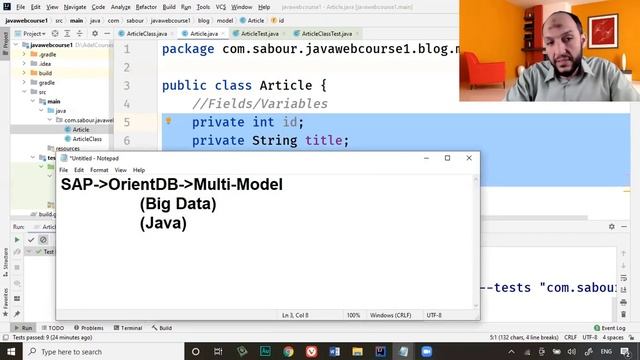The height and width of the screenshot is (360, 640).
Task: Hide the Project tool window
Action: click(107, 33)
